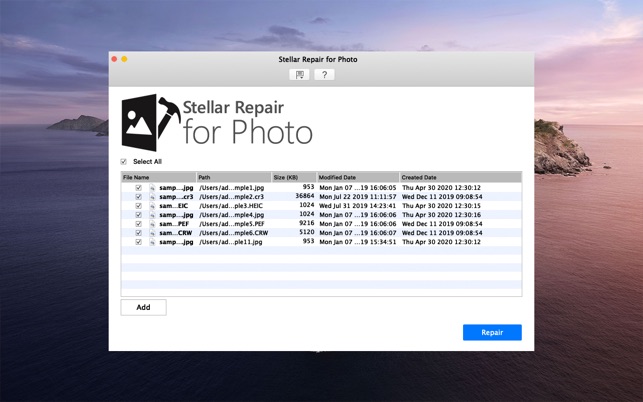Open the buy/cart toolbar icon
Screen dimensions: 643x402
point(299,75)
